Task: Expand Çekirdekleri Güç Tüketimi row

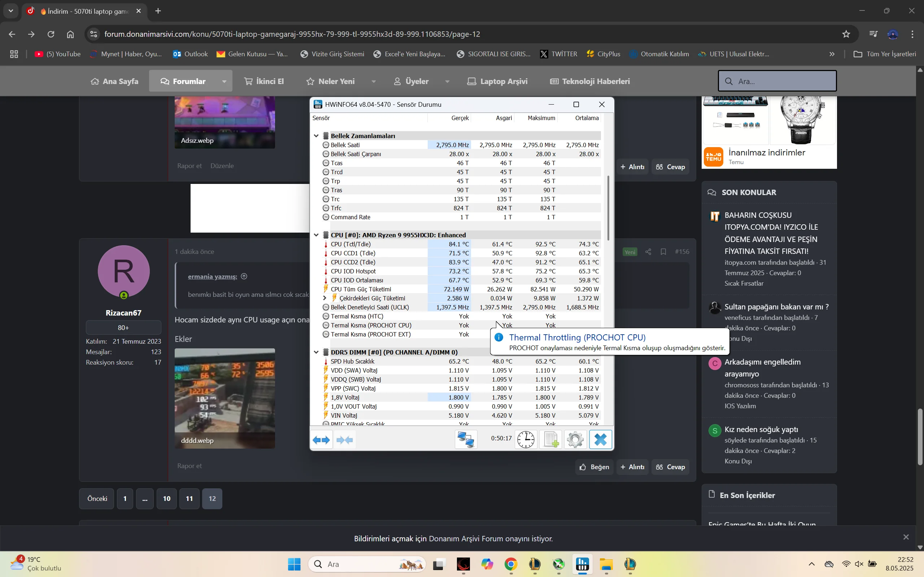Action: click(325, 298)
